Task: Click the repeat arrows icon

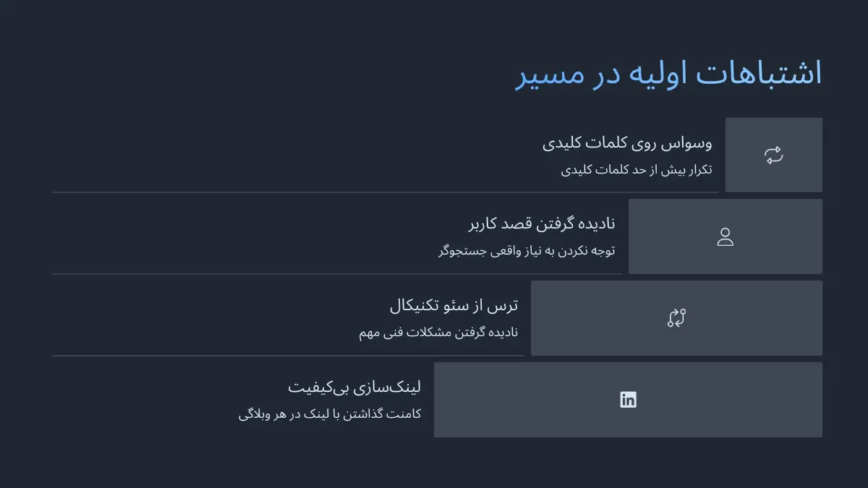Action: coord(773,155)
